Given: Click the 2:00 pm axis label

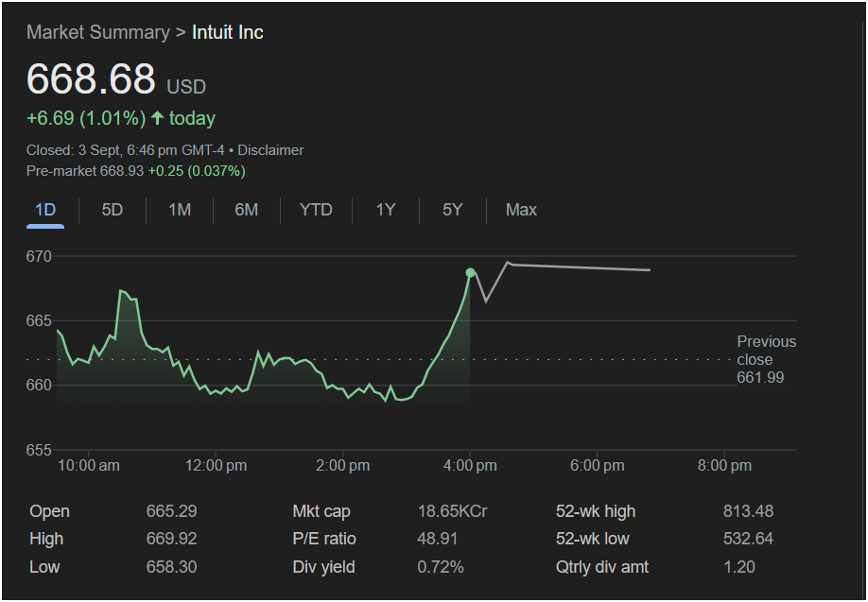Looking at the screenshot, I should pyautogui.click(x=342, y=466).
